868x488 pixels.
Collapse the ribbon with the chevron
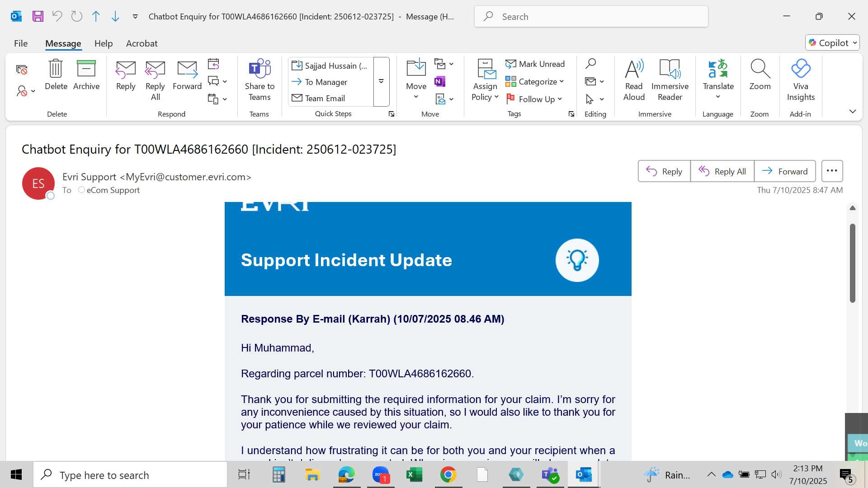(x=853, y=112)
